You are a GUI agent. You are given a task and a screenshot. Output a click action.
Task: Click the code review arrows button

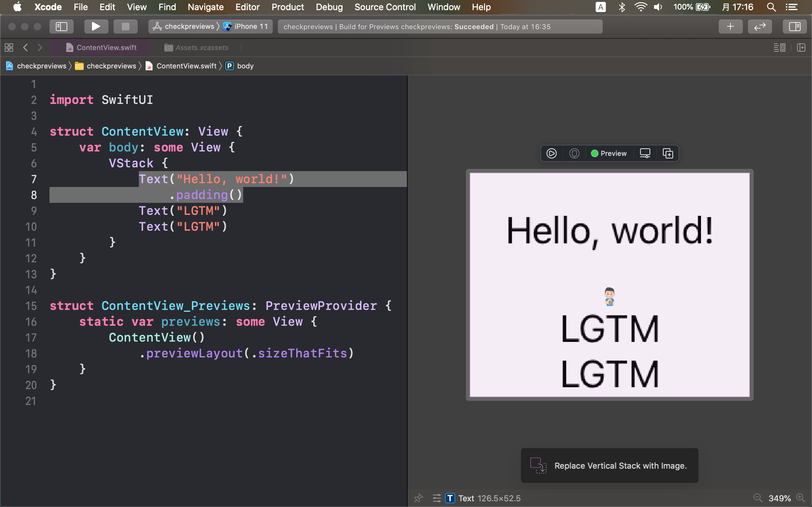pos(760,27)
